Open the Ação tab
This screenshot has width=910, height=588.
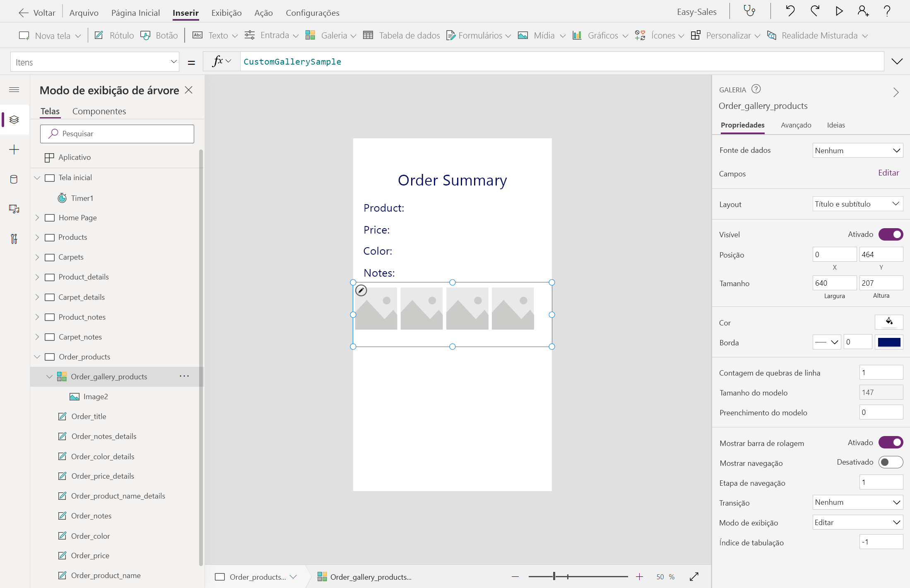pyautogui.click(x=263, y=13)
